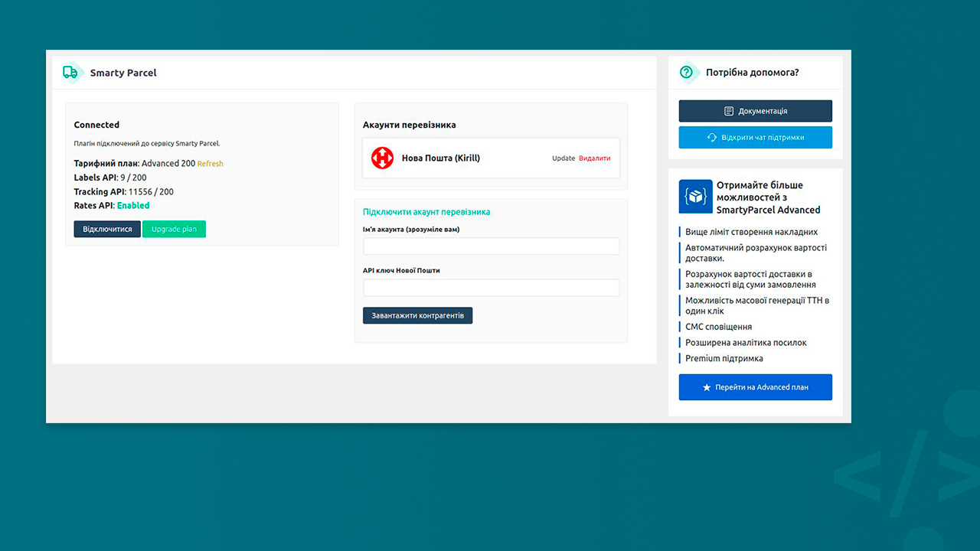Click the СМС сповіщення feature item

718,327
